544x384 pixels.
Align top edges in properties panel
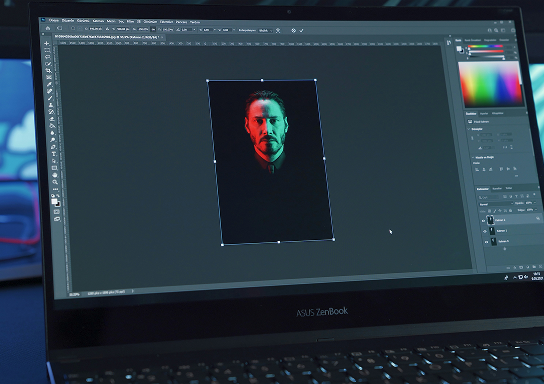[501, 169]
